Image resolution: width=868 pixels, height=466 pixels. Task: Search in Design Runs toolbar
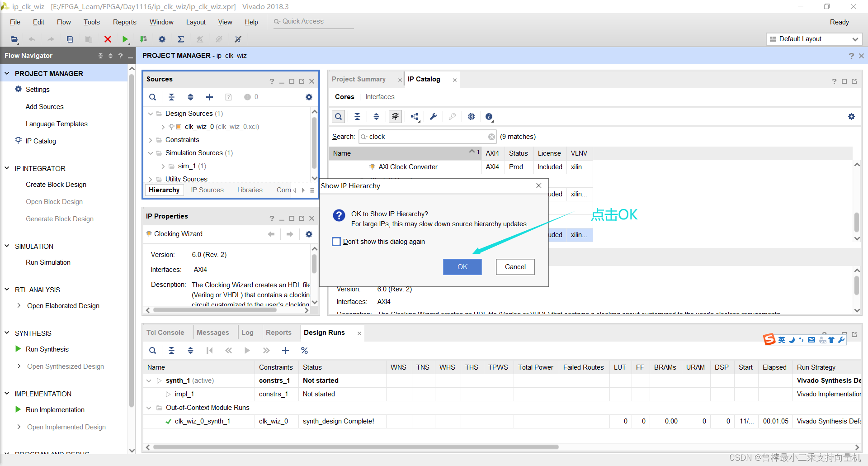(153, 351)
